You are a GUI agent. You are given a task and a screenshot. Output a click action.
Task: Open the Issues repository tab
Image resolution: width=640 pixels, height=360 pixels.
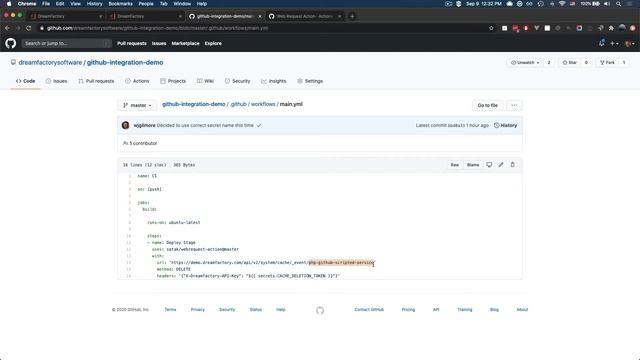pos(56,81)
